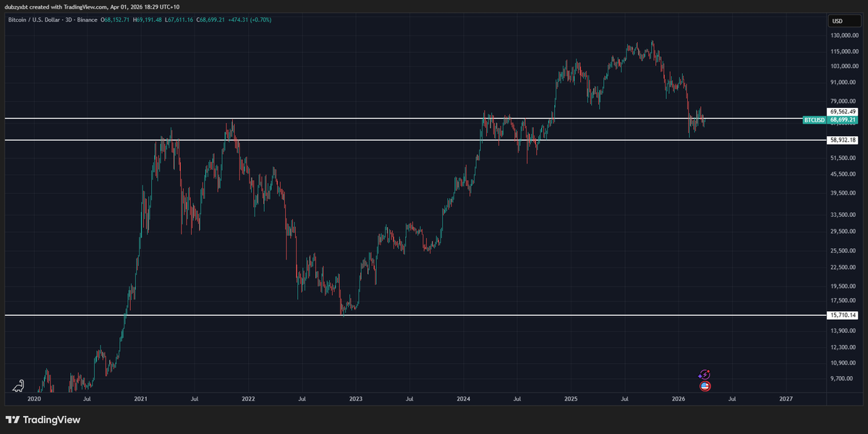The image size is (868, 434).
Task: Click the 39,500.00 price axis label
Action: [x=843, y=193]
